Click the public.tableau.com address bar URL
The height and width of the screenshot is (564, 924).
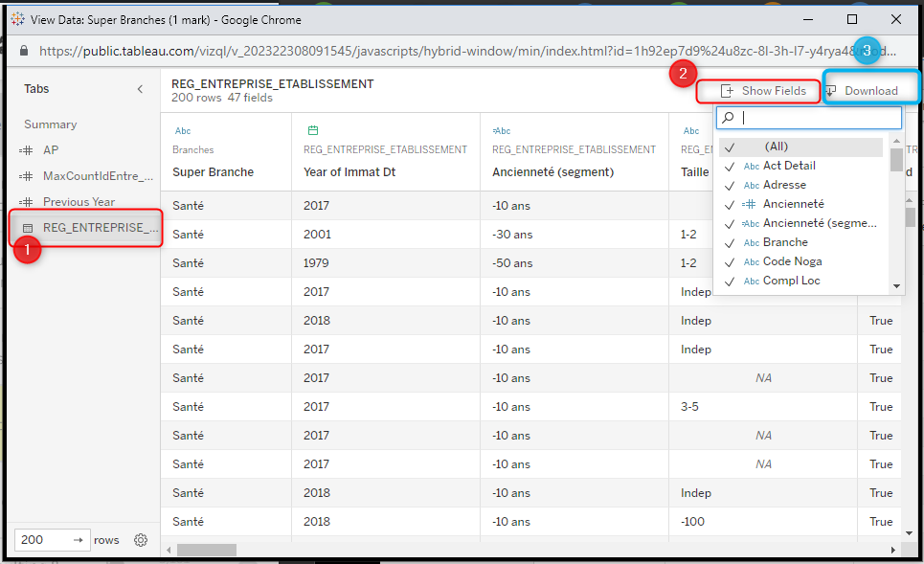[x=467, y=52]
